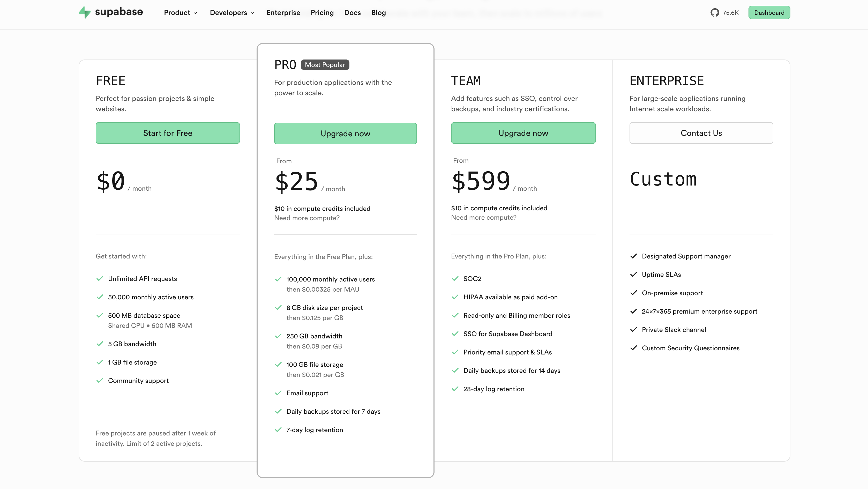
Task: Open the Blog nav link
Action: click(378, 12)
